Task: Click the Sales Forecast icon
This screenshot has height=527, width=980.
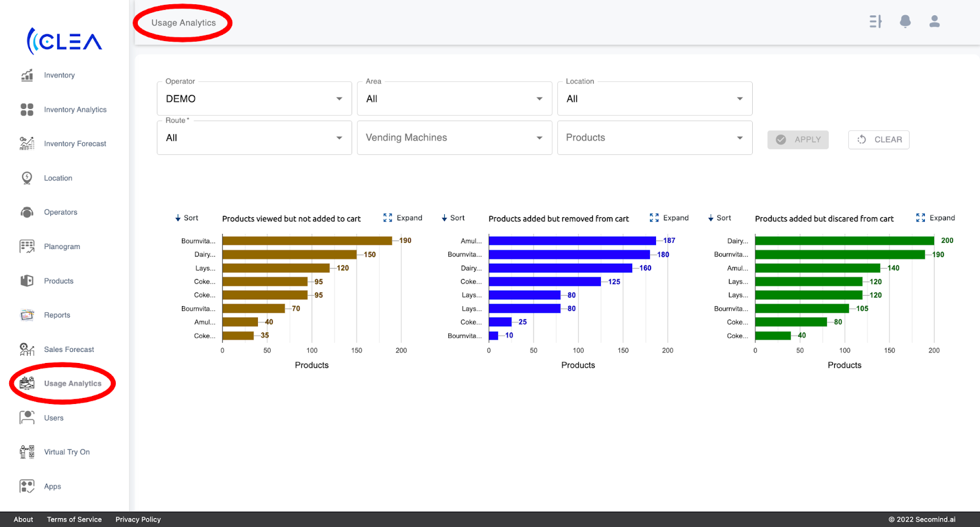Action: tap(27, 349)
